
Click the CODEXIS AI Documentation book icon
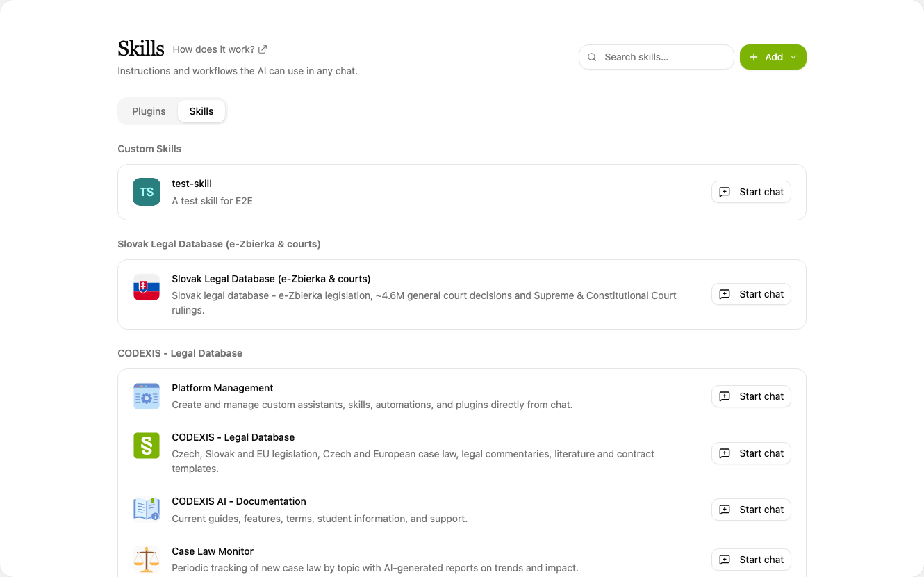pyautogui.click(x=147, y=510)
